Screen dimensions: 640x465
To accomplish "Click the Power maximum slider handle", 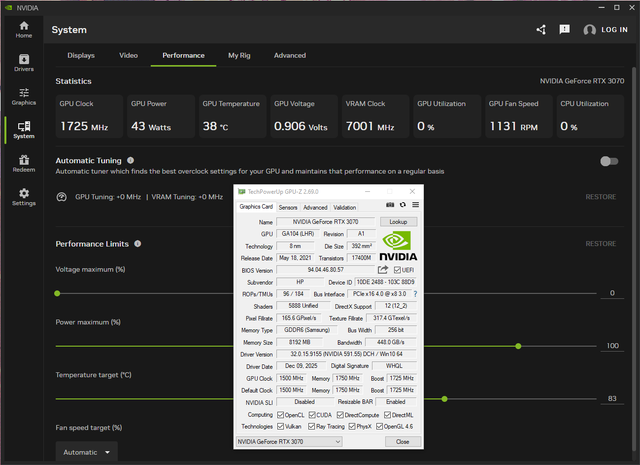I will coord(518,346).
